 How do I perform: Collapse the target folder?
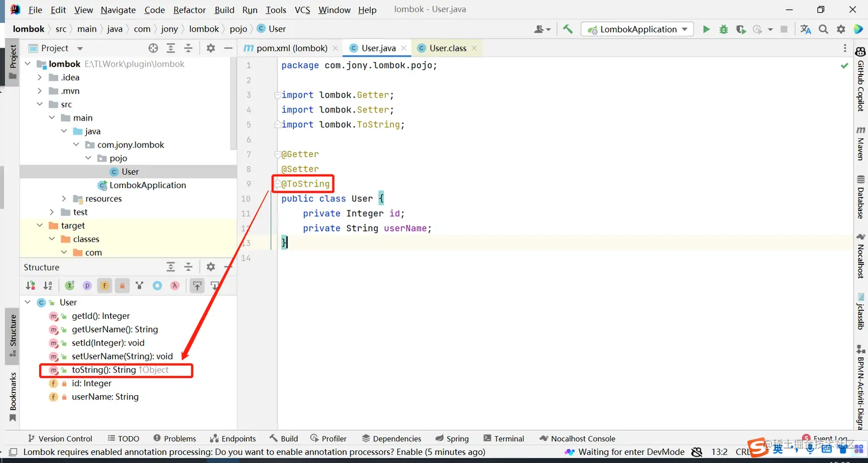coord(40,225)
